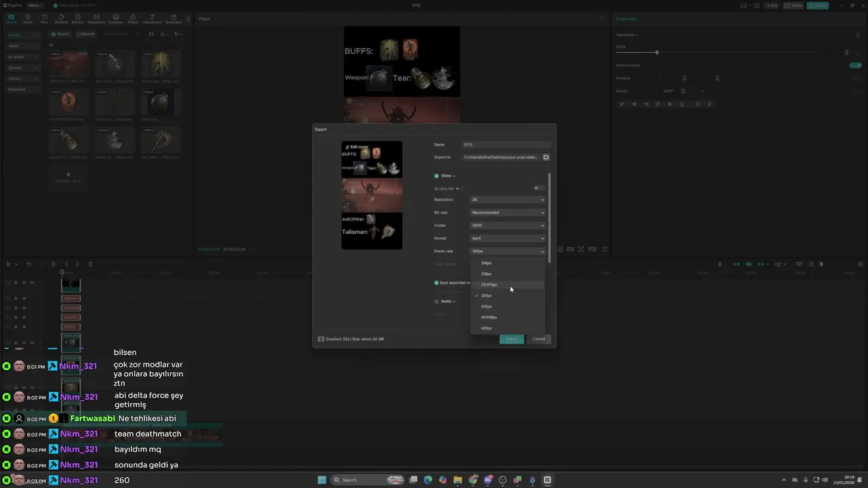Open the Filters tool tab
The height and width of the screenshot is (488, 868).
pyautogui.click(x=133, y=18)
